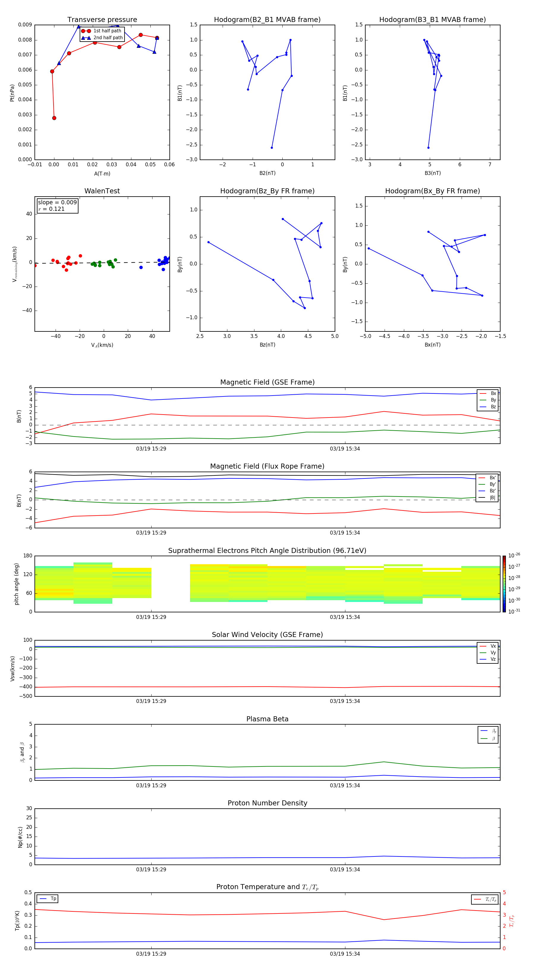Click the 'r = 0.121' annotation
Image resolution: width=535 pixels, height=980 pixels.
(x=51, y=209)
